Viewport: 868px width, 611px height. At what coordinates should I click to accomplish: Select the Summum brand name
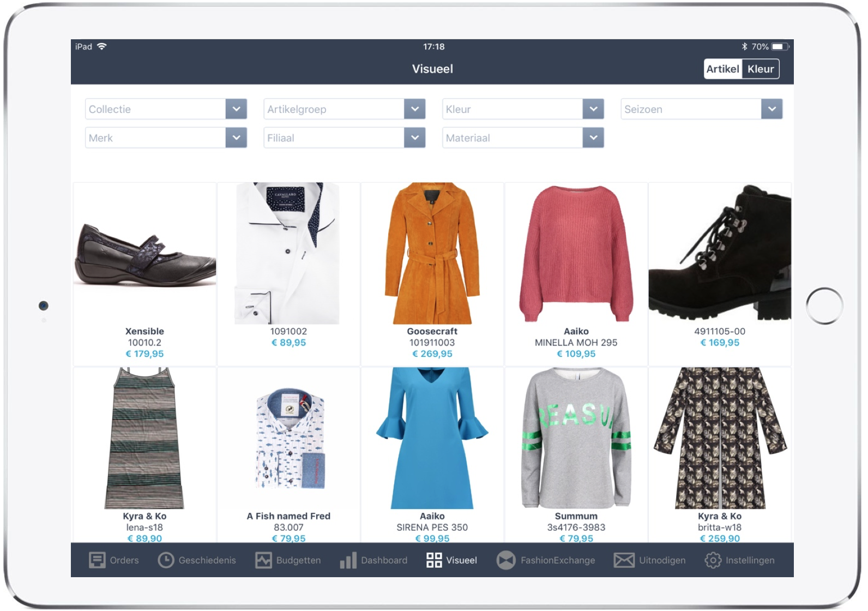576,516
